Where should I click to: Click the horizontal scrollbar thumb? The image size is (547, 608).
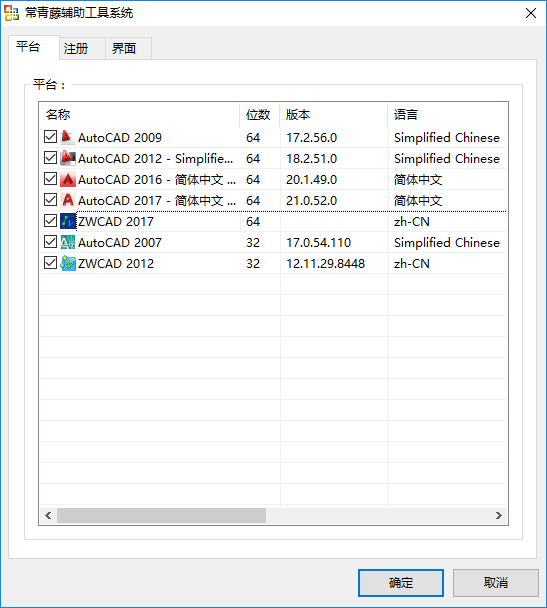(x=161, y=515)
